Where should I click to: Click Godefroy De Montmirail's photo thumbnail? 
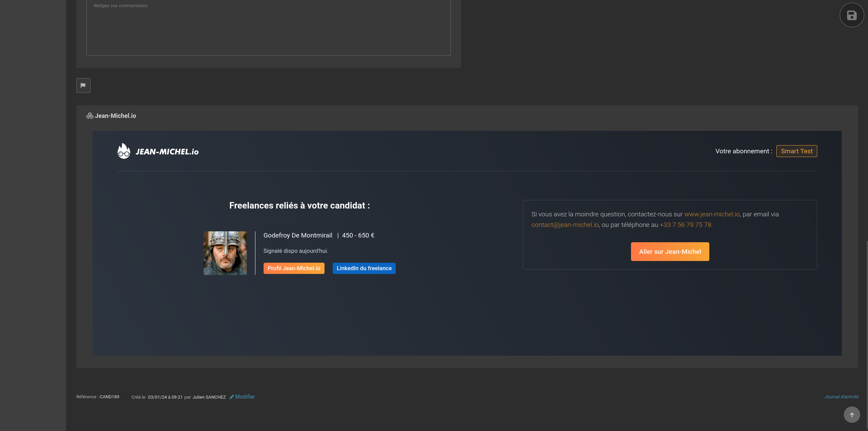coord(225,253)
